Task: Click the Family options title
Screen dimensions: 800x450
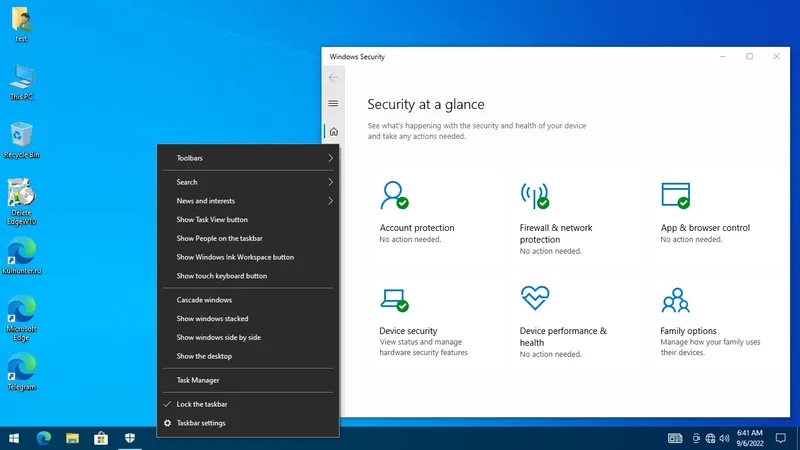Action: click(688, 331)
